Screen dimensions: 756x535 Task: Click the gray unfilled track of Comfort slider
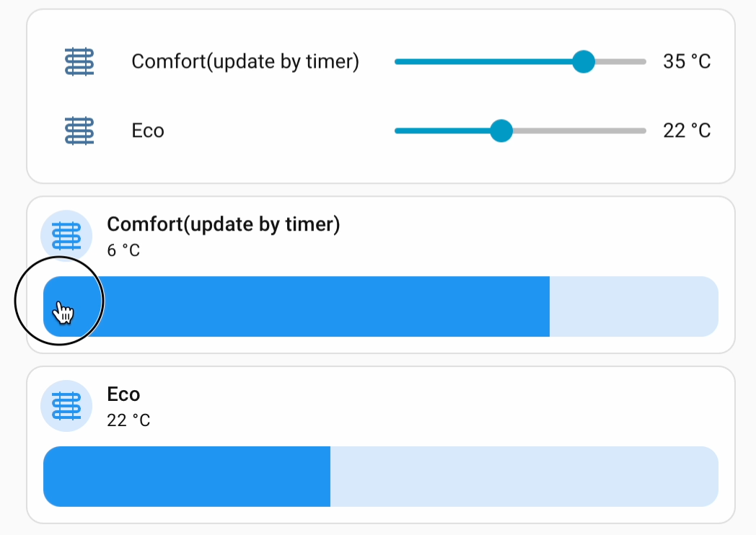click(x=620, y=62)
